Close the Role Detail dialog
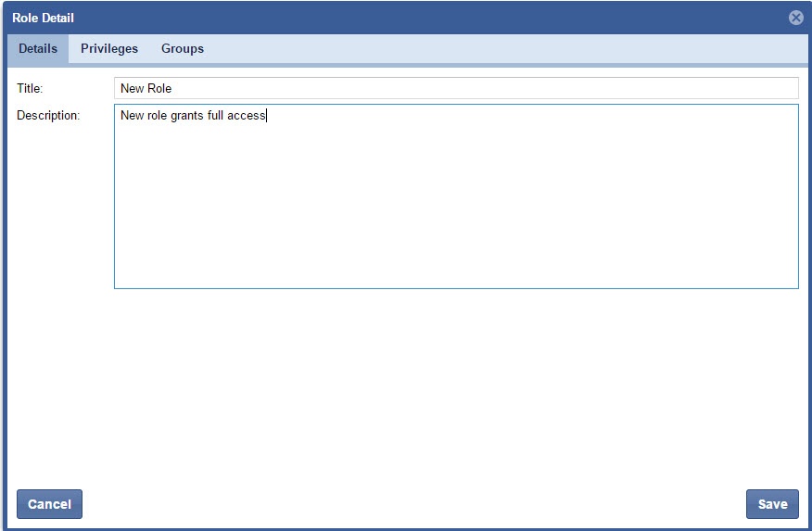812x531 pixels. (795, 18)
